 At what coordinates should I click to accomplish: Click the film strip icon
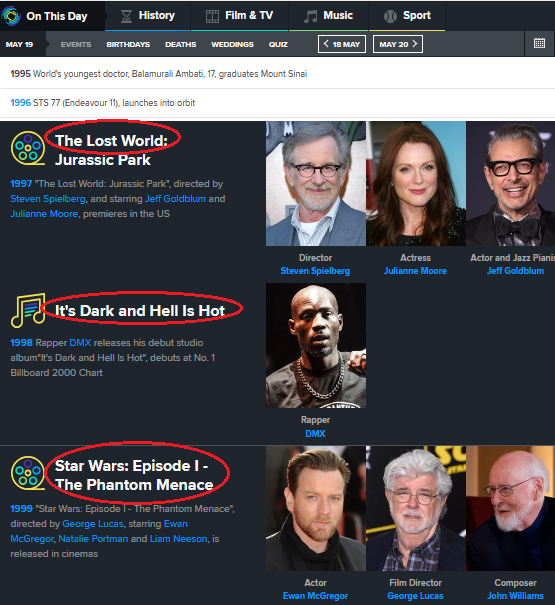click(212, 16)
